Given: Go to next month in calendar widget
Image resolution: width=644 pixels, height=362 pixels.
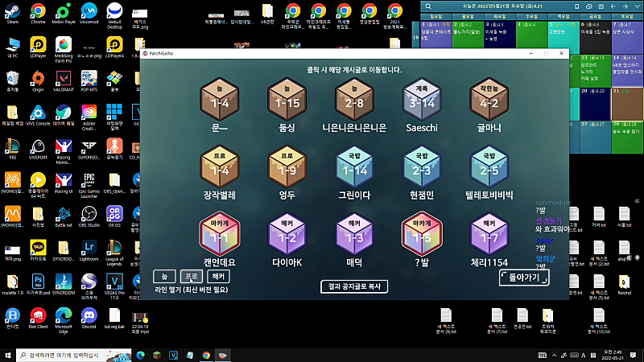Looking at the screenshot, I should pyautogui.click(x=625, y=6).
